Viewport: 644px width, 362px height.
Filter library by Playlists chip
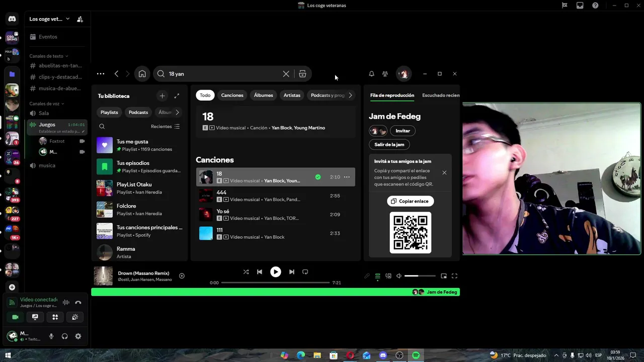109,112
